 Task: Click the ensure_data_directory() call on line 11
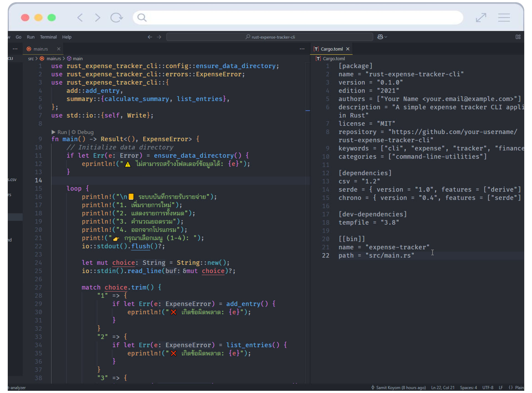click(x=198, y=156)
